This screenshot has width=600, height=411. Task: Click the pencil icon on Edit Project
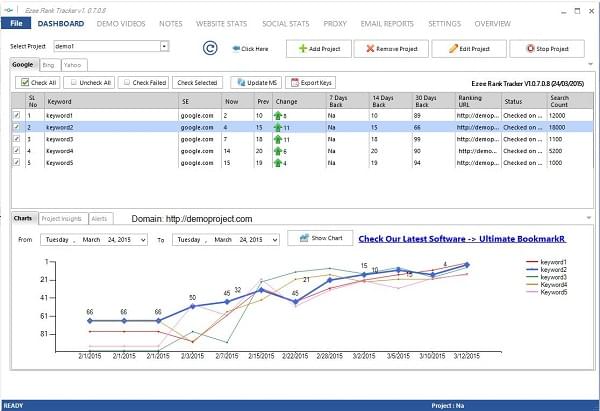pos(455,48)
